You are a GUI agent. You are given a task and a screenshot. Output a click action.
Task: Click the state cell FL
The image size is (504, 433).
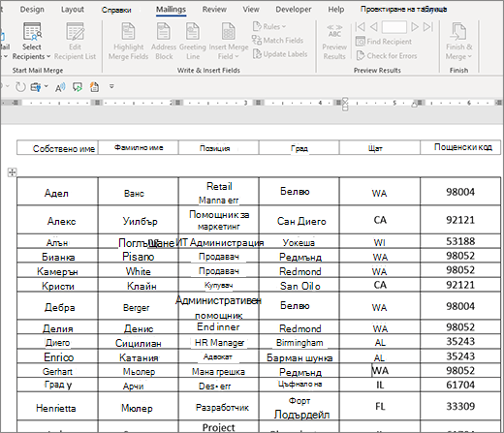380,406
